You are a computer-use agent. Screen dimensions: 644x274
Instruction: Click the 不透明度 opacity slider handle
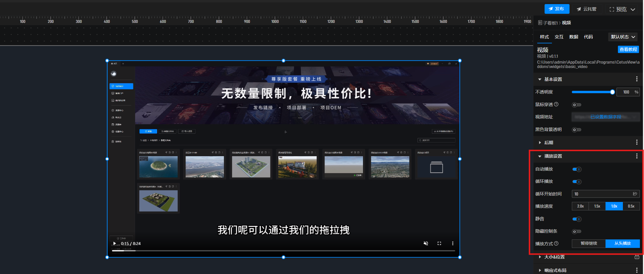tap(612, 92)
